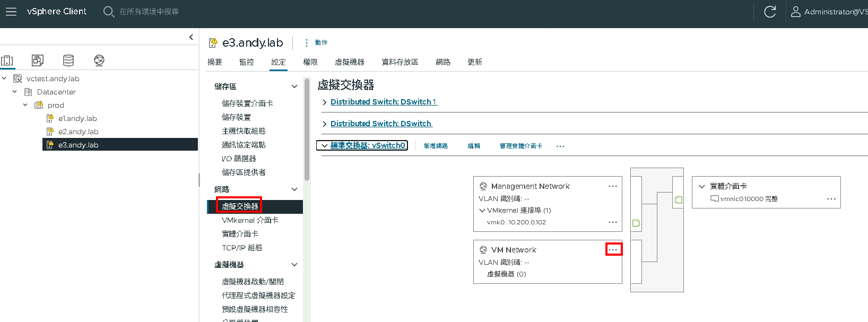The width and height of the screenshot is (868, 322).
Task: Open the 更新 tab
Action: tap(475, 62)
